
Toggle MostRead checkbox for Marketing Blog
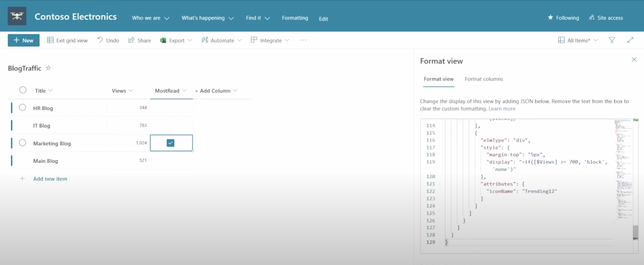[170, 143]
